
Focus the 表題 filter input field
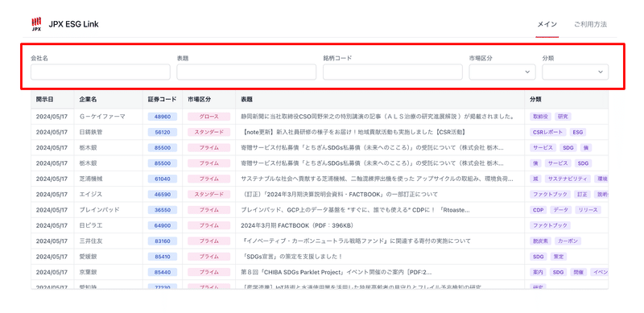click(246, 72)
